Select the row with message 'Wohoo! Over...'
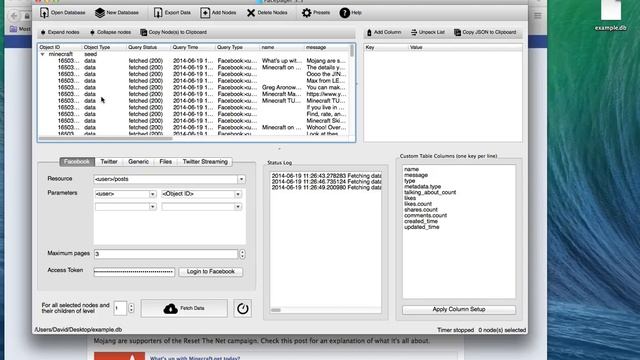The height and width of the screenshot is (360, 640). click(194, 127)
